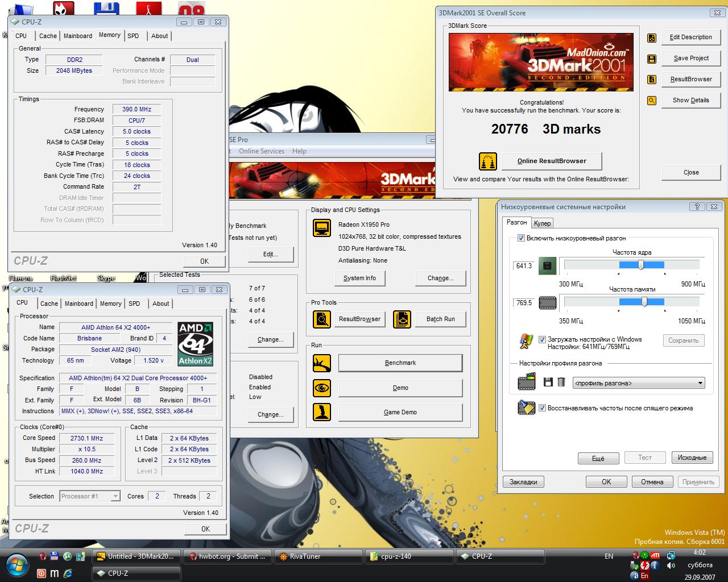Switch to Memory tab in lower CPU-Z window
The height and width of the screenshot is (582, 728).
pyautogui.click(x=111, y=304)
